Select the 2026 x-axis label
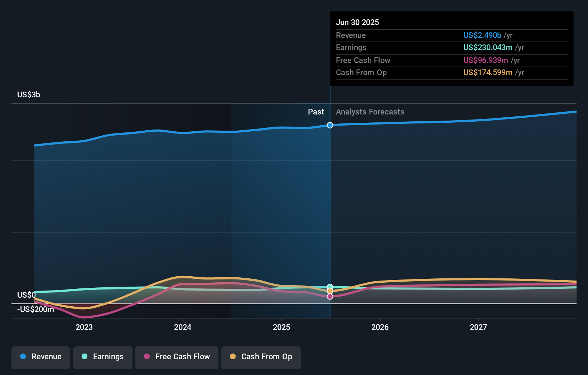The width and height of the screenshot is (588, 375). (x=380, y=327)
